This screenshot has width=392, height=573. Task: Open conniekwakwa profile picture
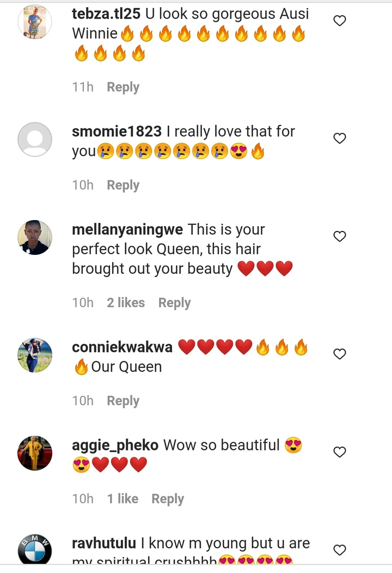pyautogui.click(x=35, y=355)
